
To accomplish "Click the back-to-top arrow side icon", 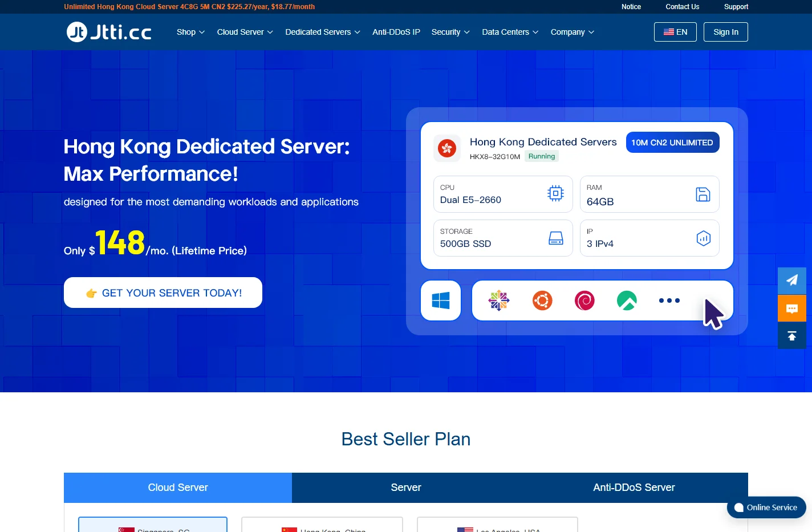I will click(792, 336).
